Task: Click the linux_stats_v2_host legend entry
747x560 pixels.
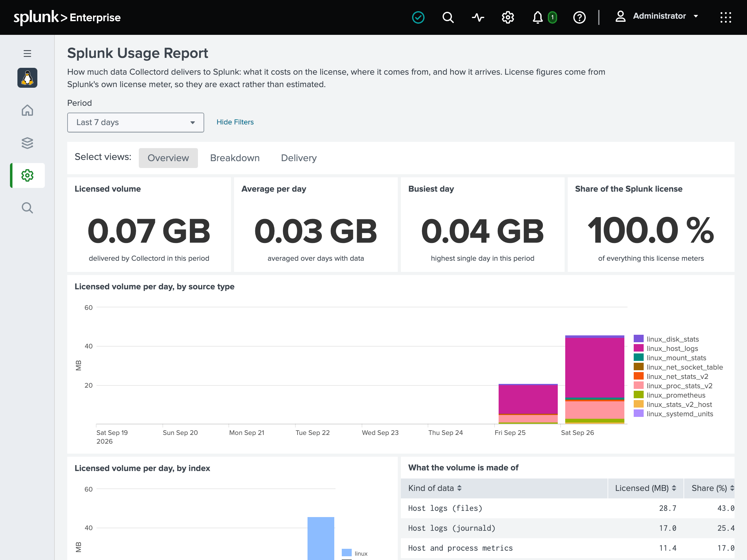Action: click(x=673, y=404)
